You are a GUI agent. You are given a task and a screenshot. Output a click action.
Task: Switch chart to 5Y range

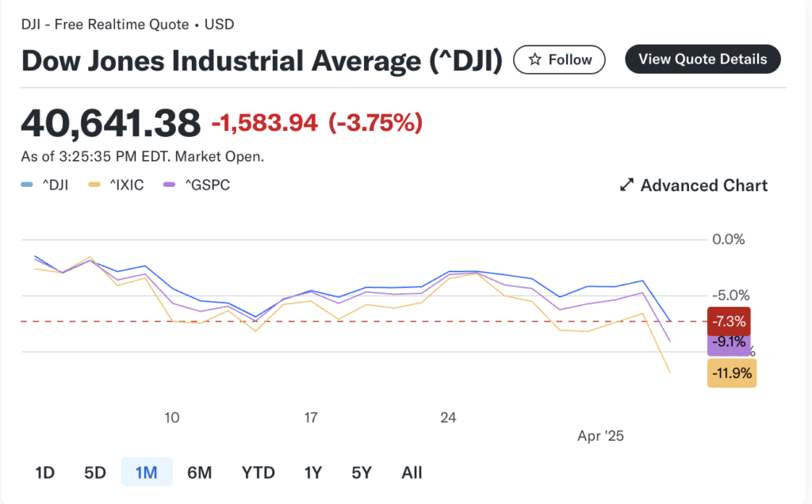coord(362,472)
